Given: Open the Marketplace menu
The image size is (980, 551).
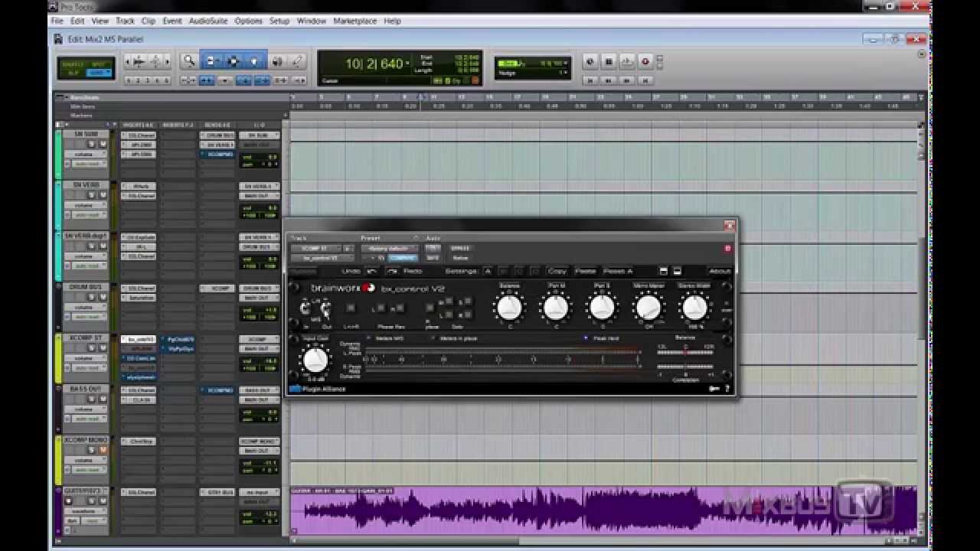Looking at the screenshot, I should click(x=354, y=21).
